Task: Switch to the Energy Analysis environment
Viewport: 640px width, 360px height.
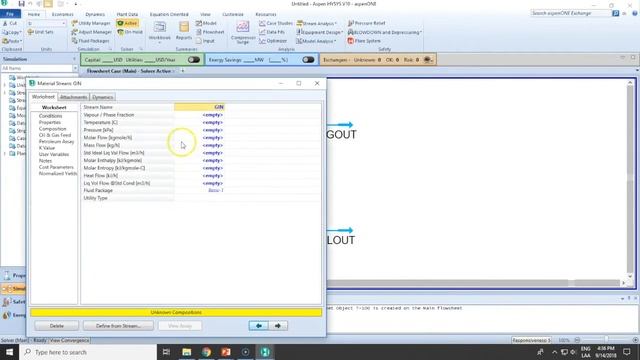Action: click(x=13, y=315)
